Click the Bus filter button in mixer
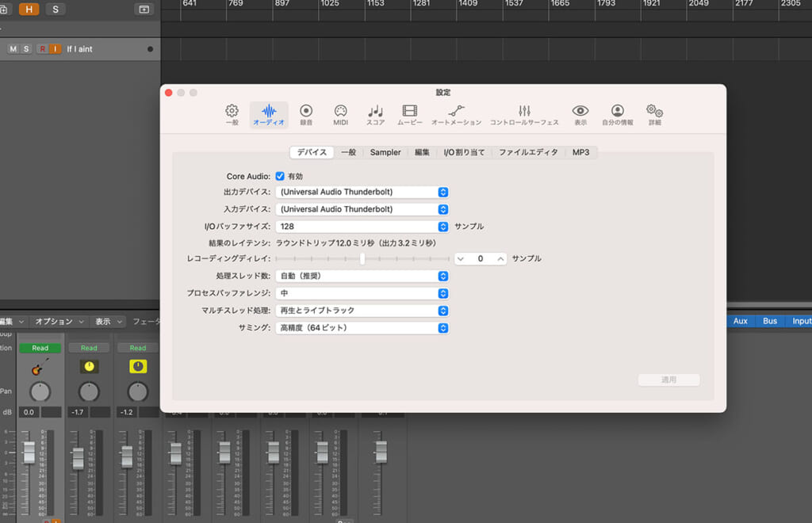The width and height of the screenshot is (812, 523). (770, 321)
